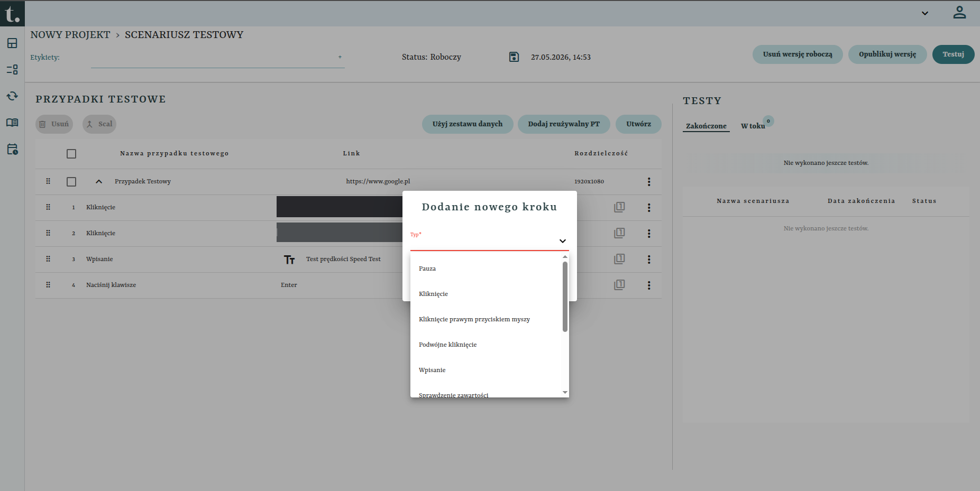Check the Przypadek Testowy checkbox
The image size is (980, 491).
coord(71,182)
